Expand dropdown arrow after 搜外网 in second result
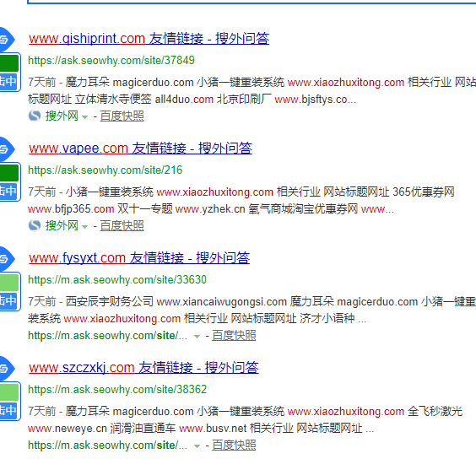The image size is (476, 459). point(85,227)
